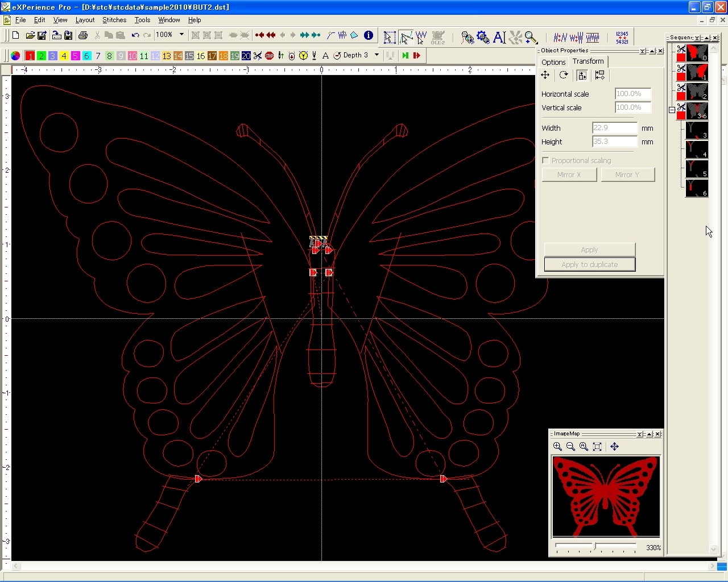
Task: Click the gear with color settings icon
Action: coord(483,38)
